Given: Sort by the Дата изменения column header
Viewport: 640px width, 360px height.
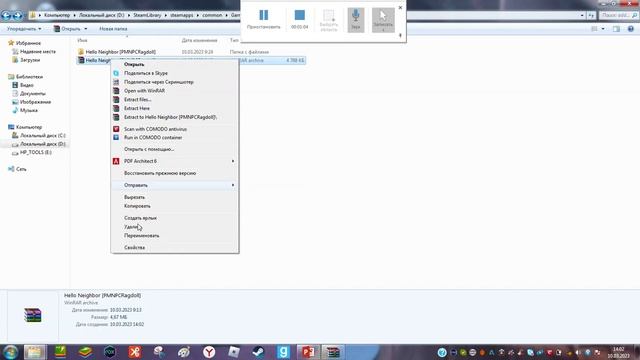Looking at the screenshot, I should coord(199,40).
